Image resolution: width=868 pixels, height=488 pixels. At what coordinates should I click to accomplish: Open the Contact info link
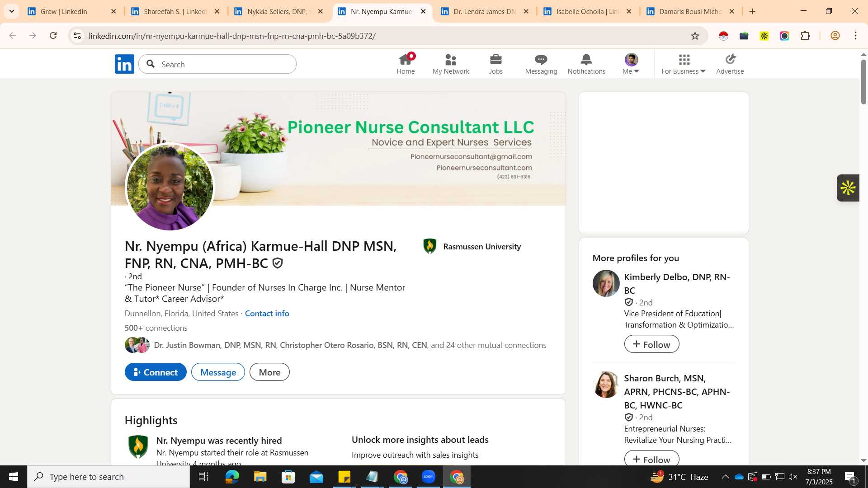[x=267, y=313]
